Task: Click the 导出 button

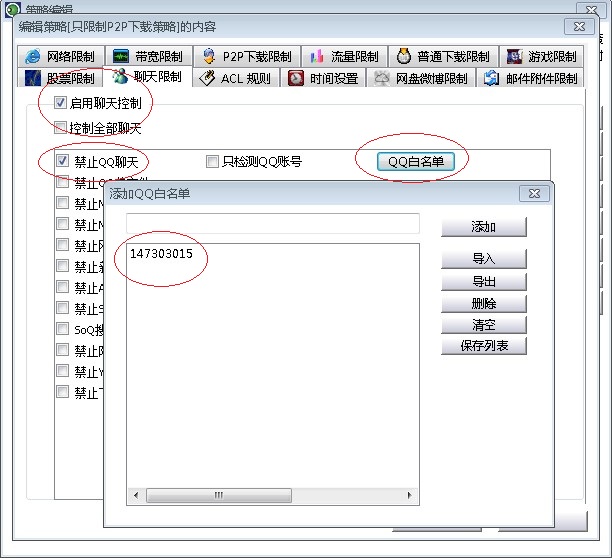Action: [x=484, y=281]
